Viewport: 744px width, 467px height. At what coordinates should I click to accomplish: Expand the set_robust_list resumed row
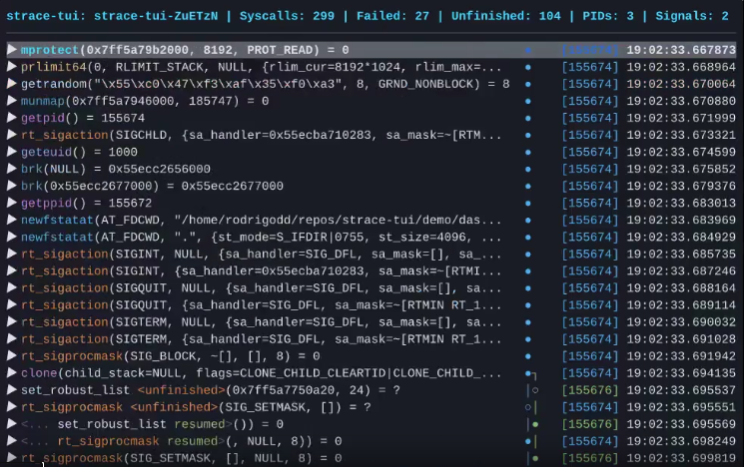click(x=12, y=424)
